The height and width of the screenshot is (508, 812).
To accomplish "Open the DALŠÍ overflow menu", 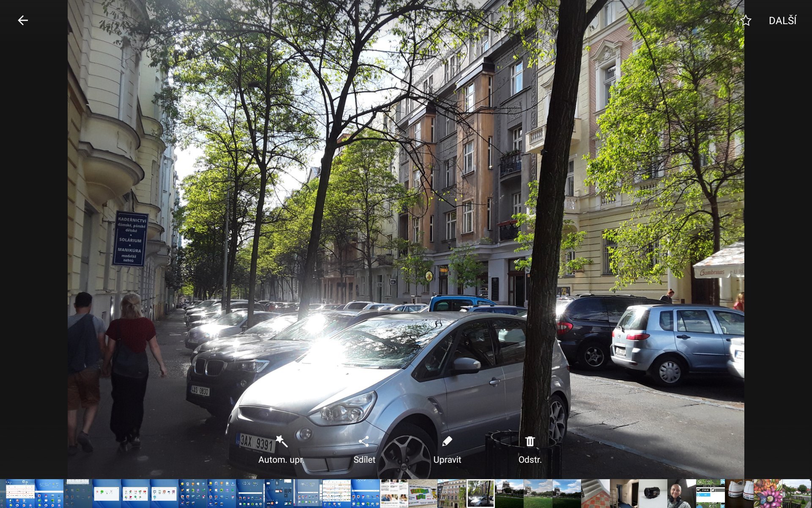I will click(x=782, y=20).
